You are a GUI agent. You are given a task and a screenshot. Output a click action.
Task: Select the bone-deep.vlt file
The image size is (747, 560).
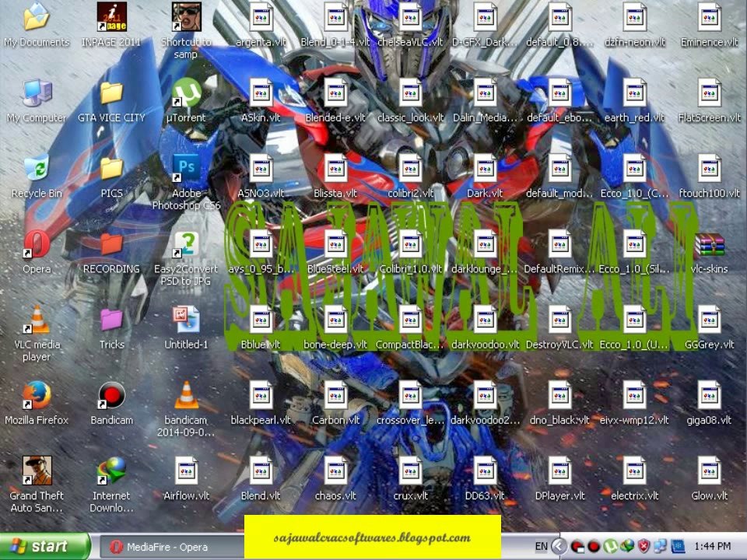pos(336,320)
